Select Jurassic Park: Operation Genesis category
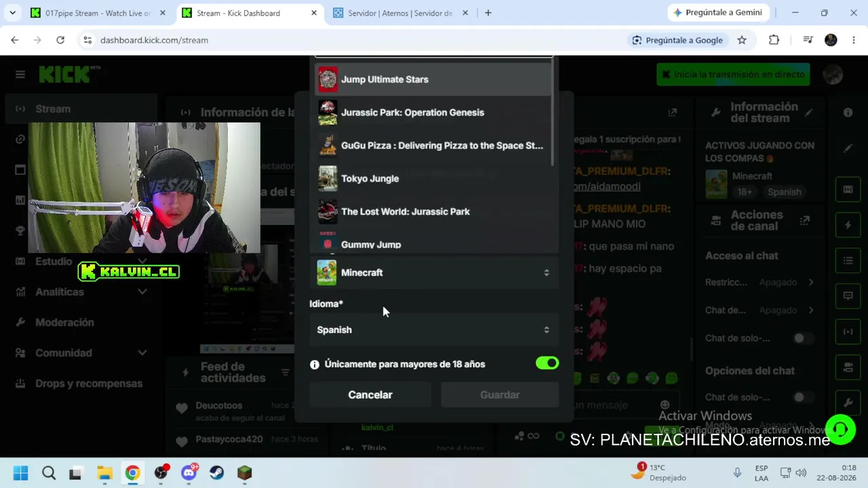The width and height of the screenshot is (868, 488). coord(433,113)
